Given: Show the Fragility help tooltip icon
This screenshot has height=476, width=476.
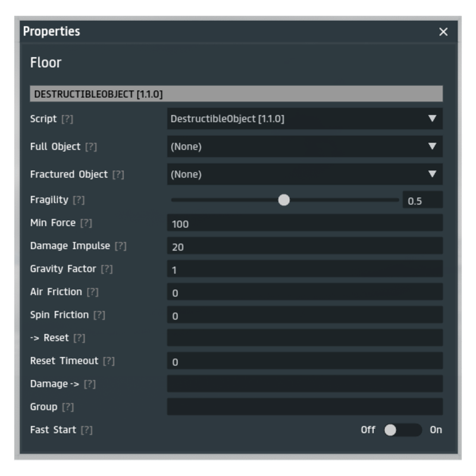Looking at the screenshot, I should pyautogui.click(x=79, y=200).
